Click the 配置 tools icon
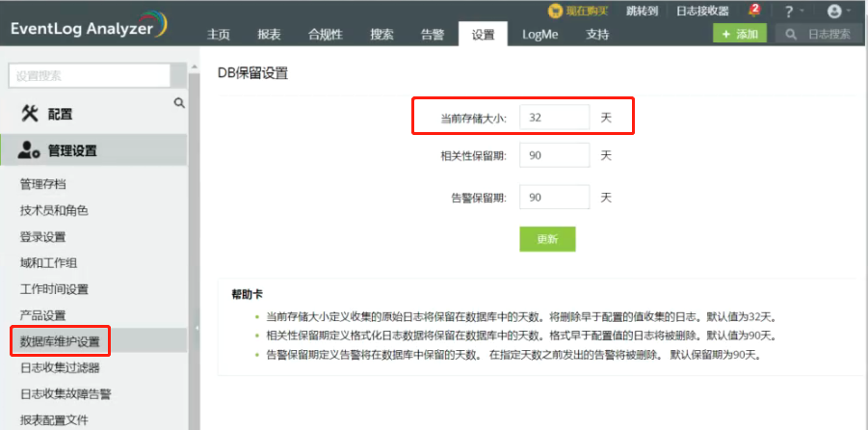Screen dimensions: 868x430 tap(29, 114)
